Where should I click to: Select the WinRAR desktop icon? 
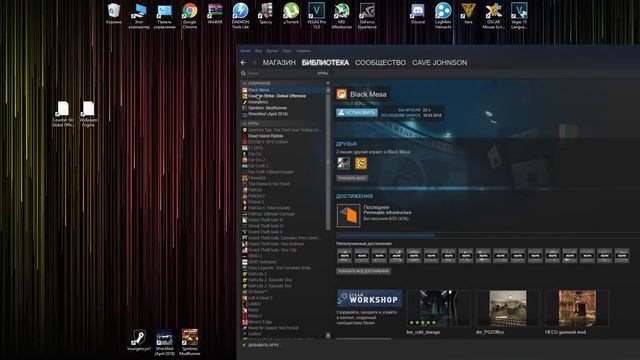(x=215, y=13)
